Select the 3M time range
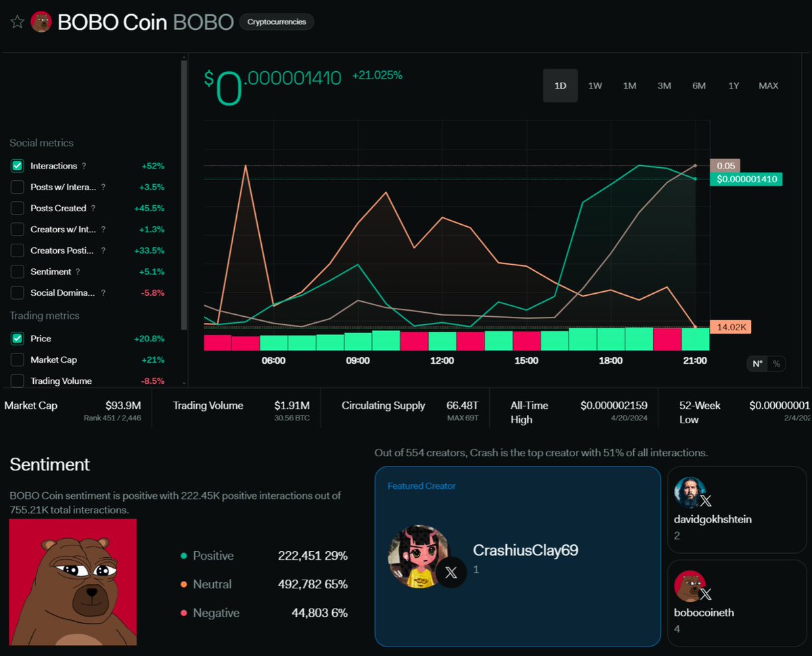This screenshot has width=812, height=656. (x=664, y=85)
